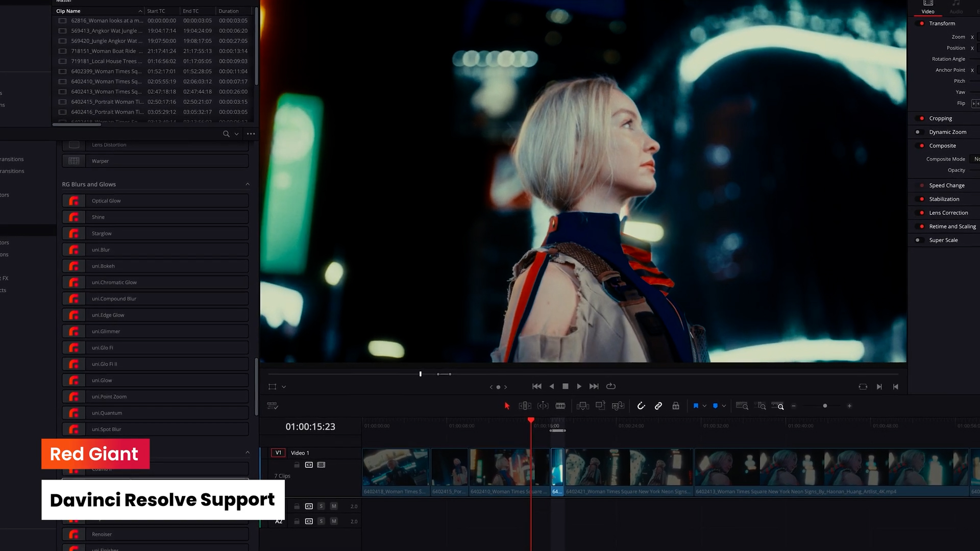The height and width of the screenshot is (551, 980).
Task: Stop playback with the stop button
Action: click(566, 387)
